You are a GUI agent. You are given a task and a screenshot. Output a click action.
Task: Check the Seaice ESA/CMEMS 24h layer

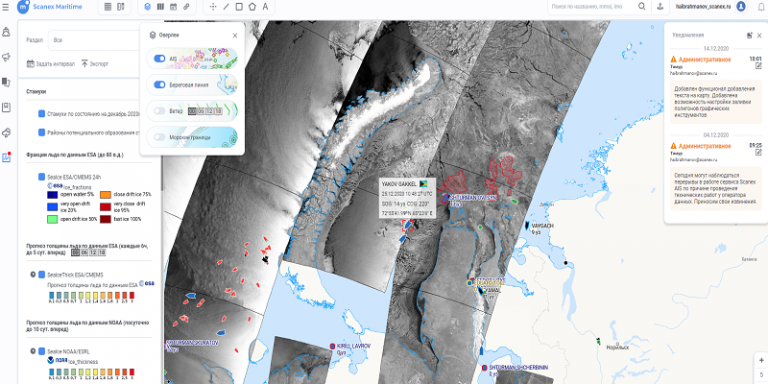tap(42, 177)
